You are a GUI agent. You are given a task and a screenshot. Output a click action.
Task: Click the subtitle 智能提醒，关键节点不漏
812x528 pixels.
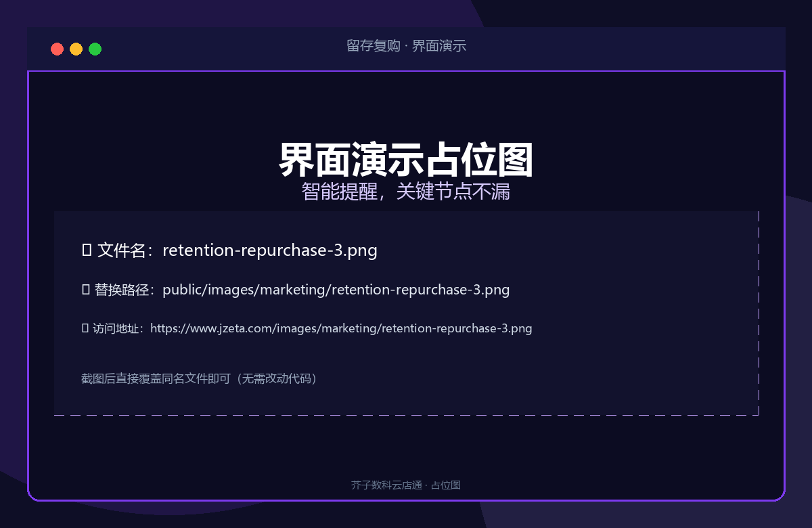[x=406, y=192]
